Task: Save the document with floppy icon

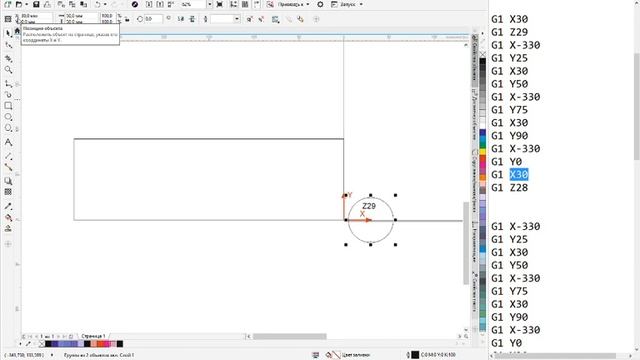Action: point(36,4)
